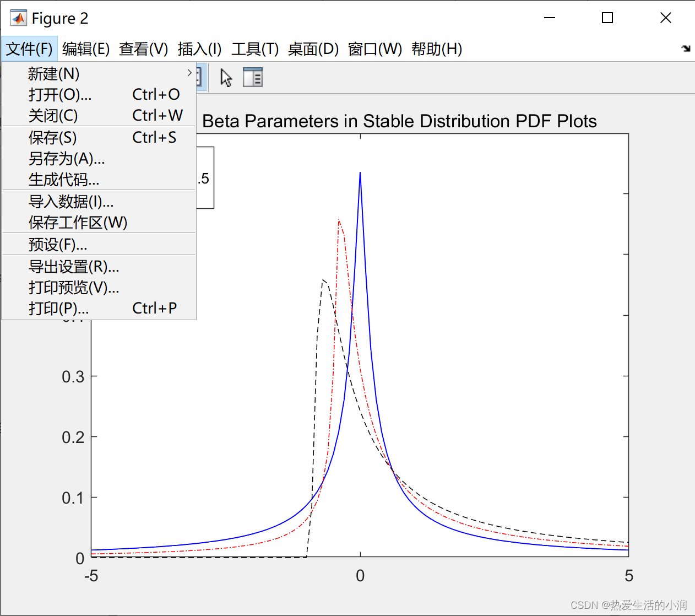This screenshot has height=616, width=695.
Task: Click the solid blue curve peak
Action: (360, 173)
